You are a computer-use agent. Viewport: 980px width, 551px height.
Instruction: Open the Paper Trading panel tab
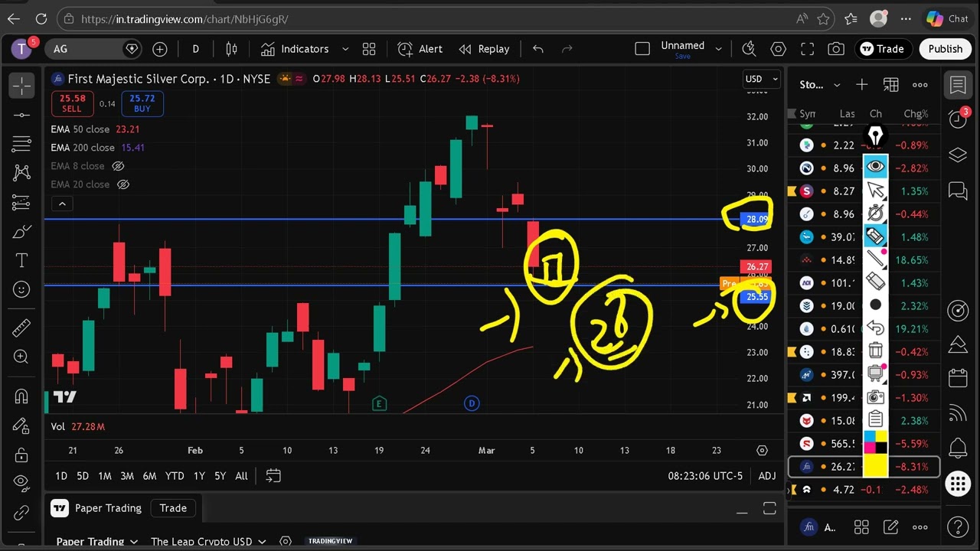pyautogui.click(x=98, y=508)
